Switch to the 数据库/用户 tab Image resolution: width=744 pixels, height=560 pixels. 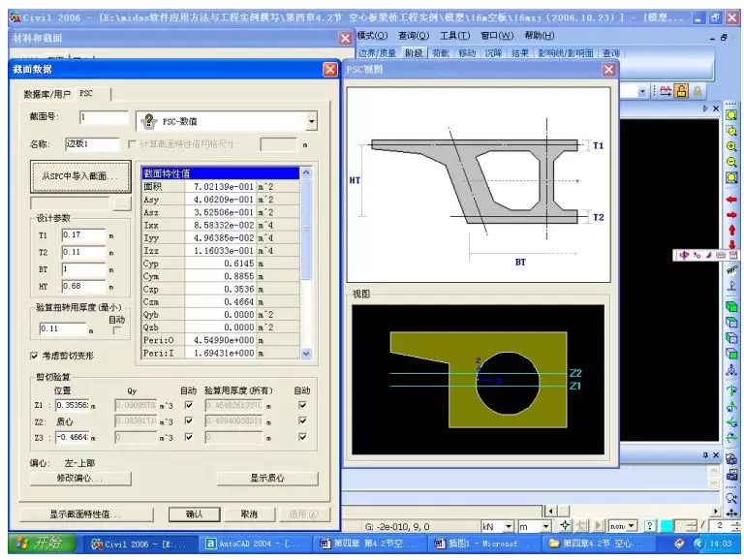click(x=47, y=94)
